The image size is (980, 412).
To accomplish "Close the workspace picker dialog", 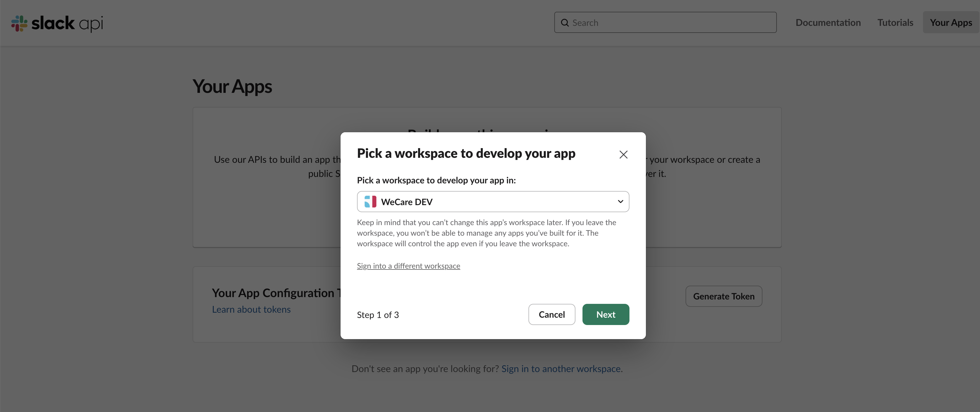I will click(x=623, y=155).
